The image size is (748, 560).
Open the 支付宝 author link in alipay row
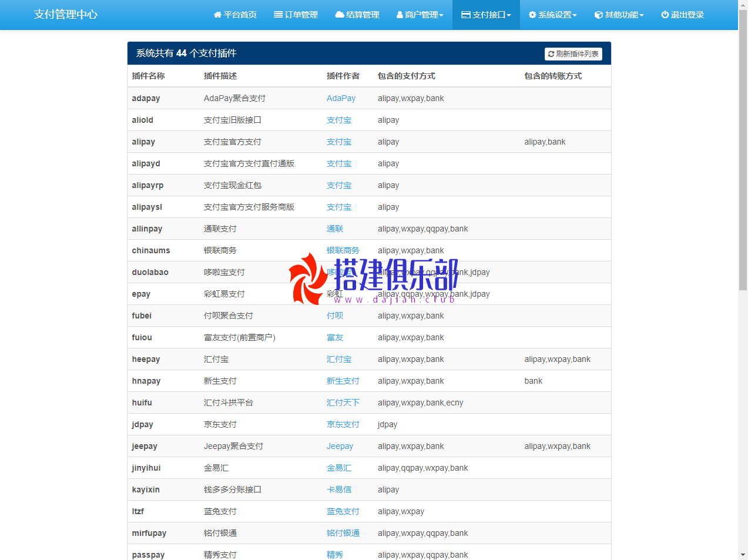click(x=339, y=142)
